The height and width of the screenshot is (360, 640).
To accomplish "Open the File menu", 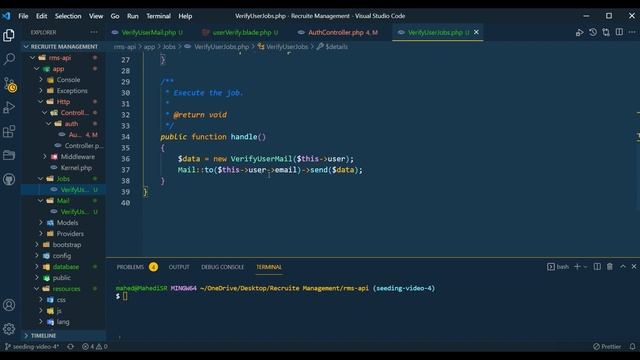I will click(x=23, y=16).
